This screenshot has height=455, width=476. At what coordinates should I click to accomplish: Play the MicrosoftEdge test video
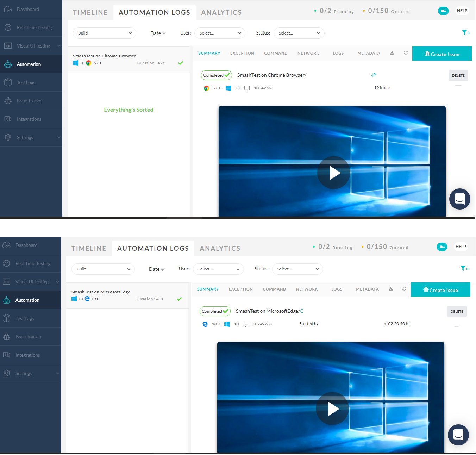332,409
